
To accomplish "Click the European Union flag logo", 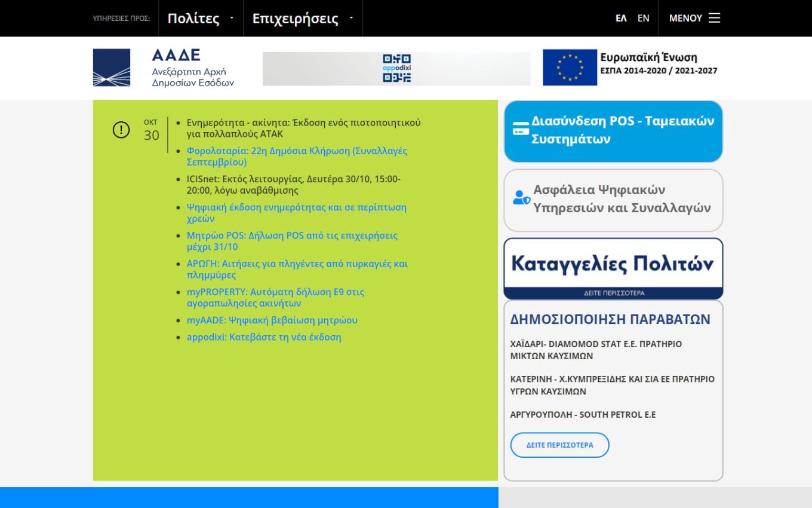I will pos(570,68).
